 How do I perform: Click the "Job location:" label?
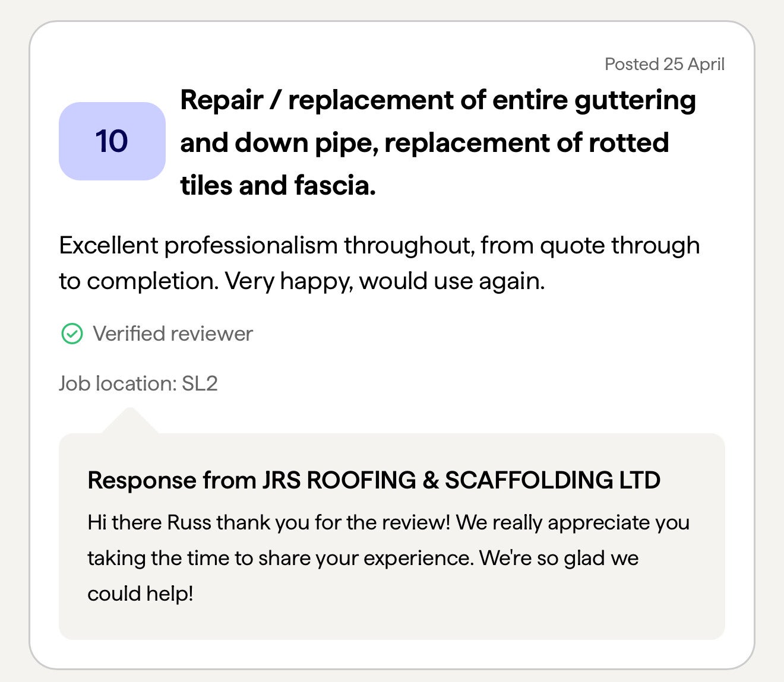pos(118,384)
